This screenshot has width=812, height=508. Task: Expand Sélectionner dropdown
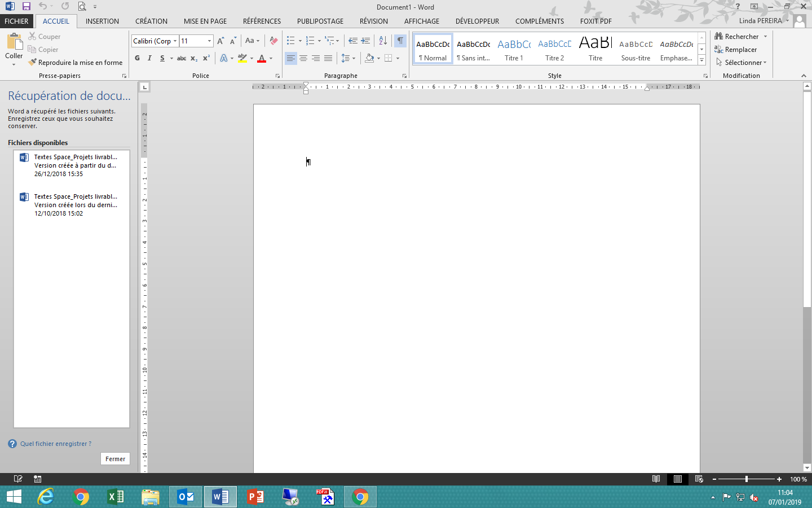point(742,63)
